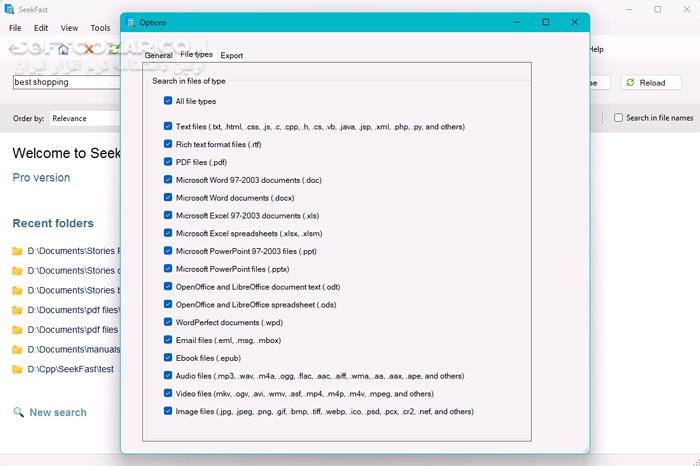Uncheck Microsoft PowerPoint 97-2003 files (.ppt)
Screen dimensions: 700x466
[x=168, y=250]
